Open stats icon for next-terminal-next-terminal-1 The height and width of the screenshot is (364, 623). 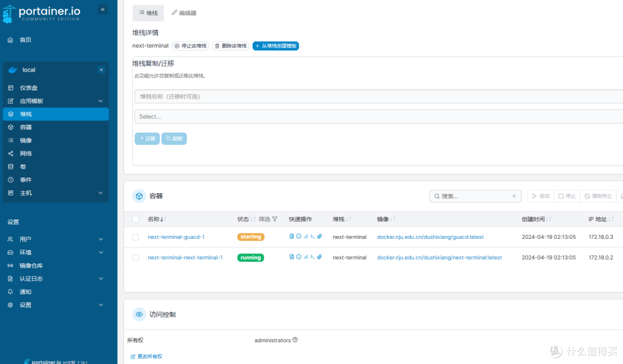[x=306, y=257]
